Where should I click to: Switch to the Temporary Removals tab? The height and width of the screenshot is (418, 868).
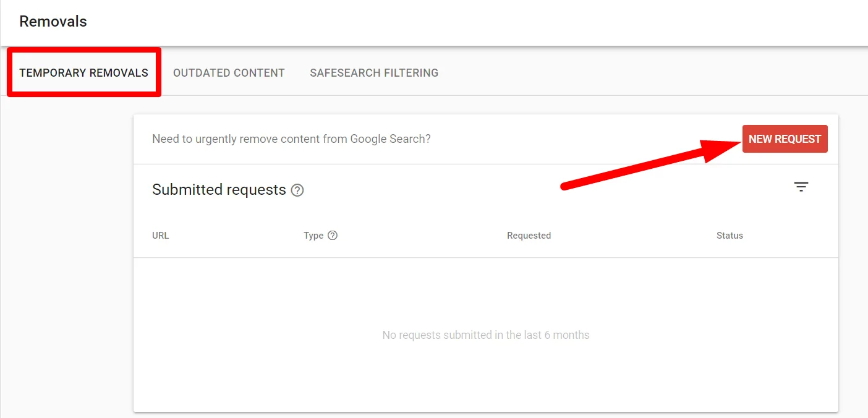[x=84, y=73]
